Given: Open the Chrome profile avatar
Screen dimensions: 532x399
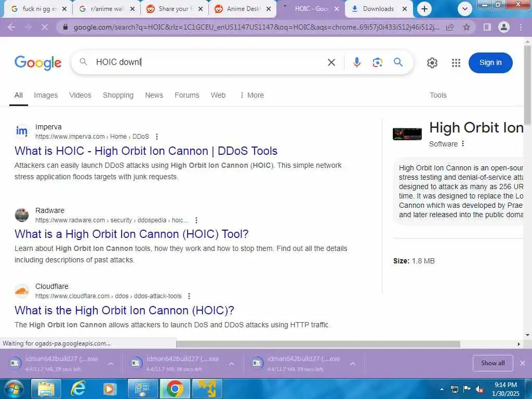Looking at the screenshot, I should coord(504,27).
